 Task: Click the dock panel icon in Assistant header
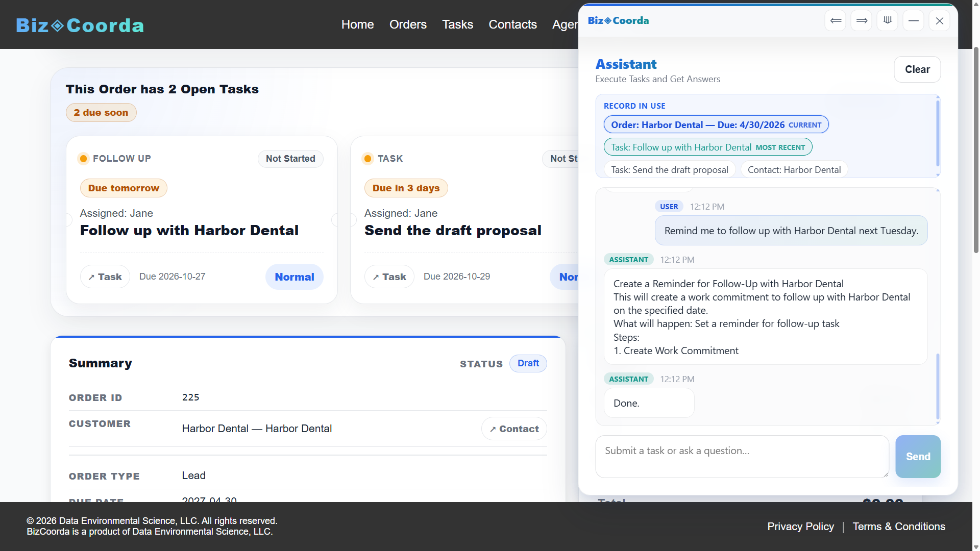click(888, 20)
